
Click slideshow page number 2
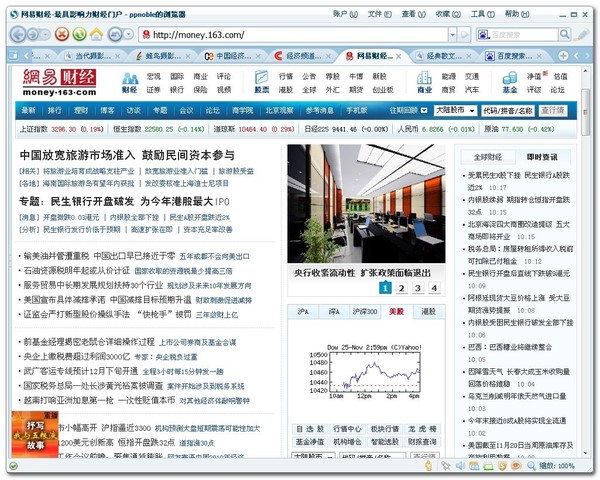[x=401, y=288]
